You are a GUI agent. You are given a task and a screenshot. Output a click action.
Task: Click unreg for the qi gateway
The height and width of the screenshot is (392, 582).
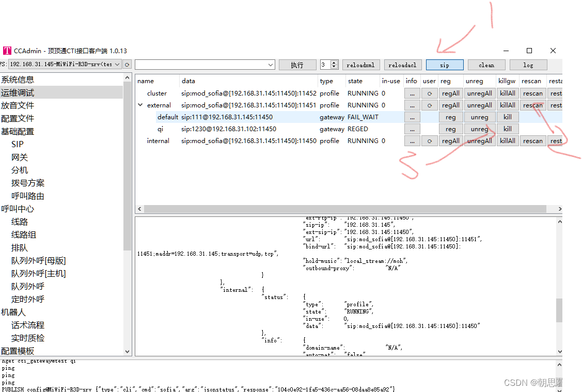480,129
